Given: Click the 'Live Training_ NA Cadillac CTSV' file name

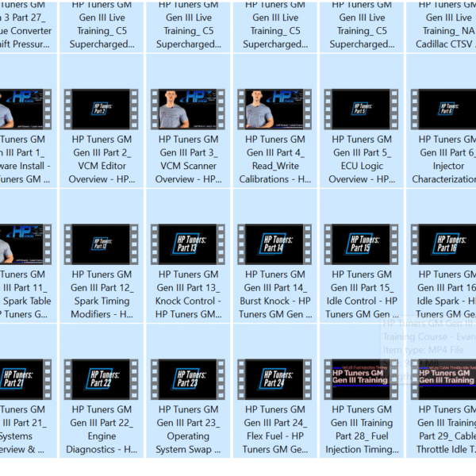Looking at the screenshot, I should pos(446,25).
